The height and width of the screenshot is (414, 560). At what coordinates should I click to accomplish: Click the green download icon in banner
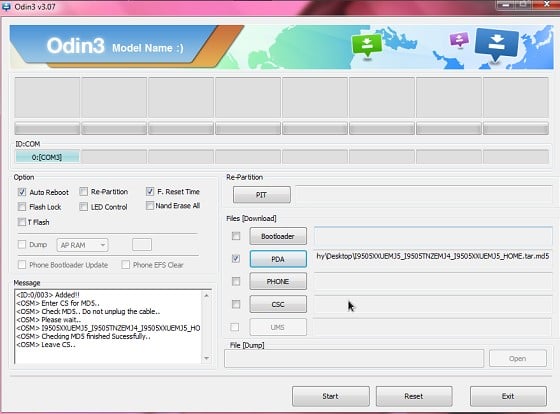(367, 46)
